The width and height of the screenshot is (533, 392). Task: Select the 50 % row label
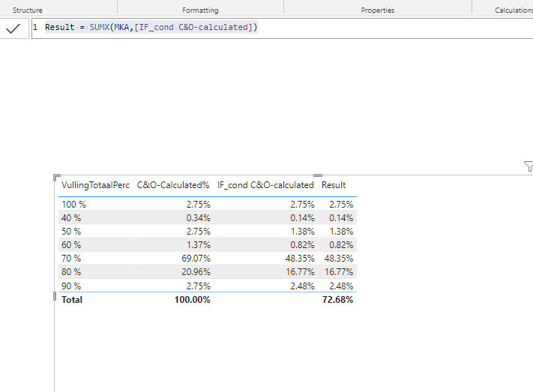[71, 232]
